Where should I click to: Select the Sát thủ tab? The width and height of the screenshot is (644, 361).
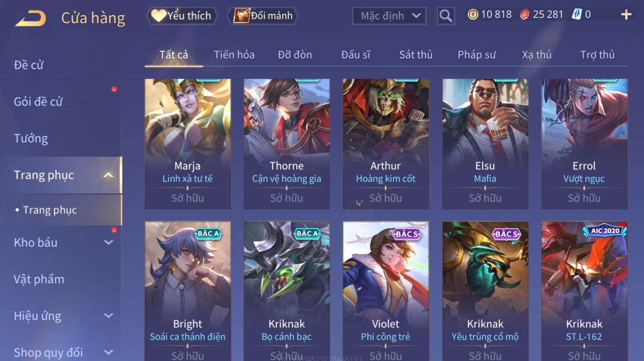coord(416,55)
